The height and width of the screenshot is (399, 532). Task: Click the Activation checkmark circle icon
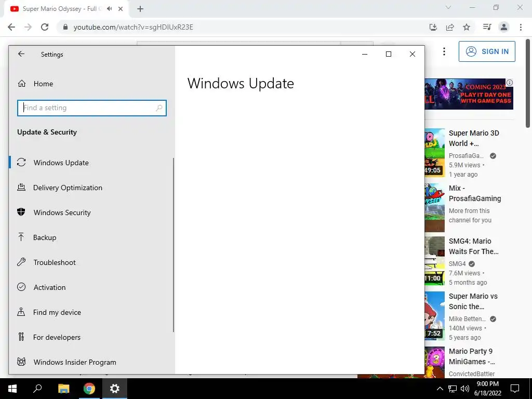(21, 287)
